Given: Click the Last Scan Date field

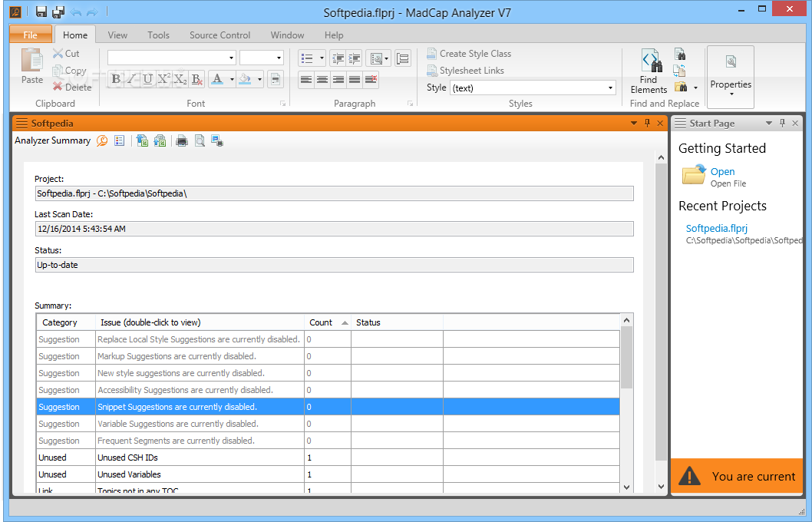Looking at the screenshot, I should (335, 229).
